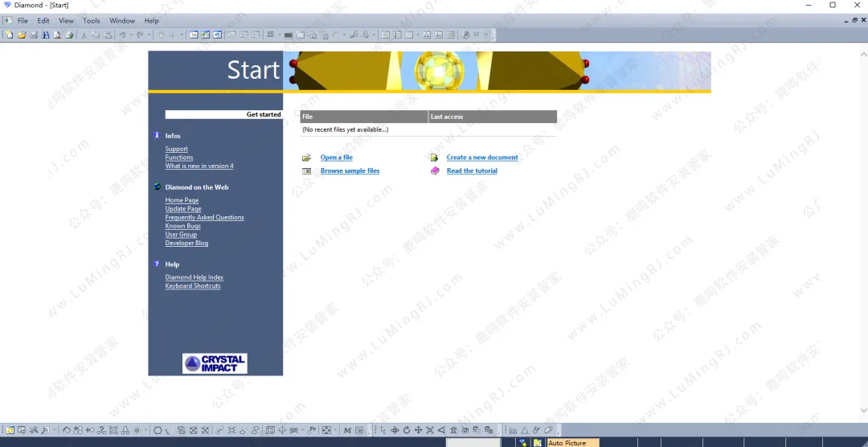Open the Tools menu
This screenshot has width=868, height=447.
tap(92, 20)
